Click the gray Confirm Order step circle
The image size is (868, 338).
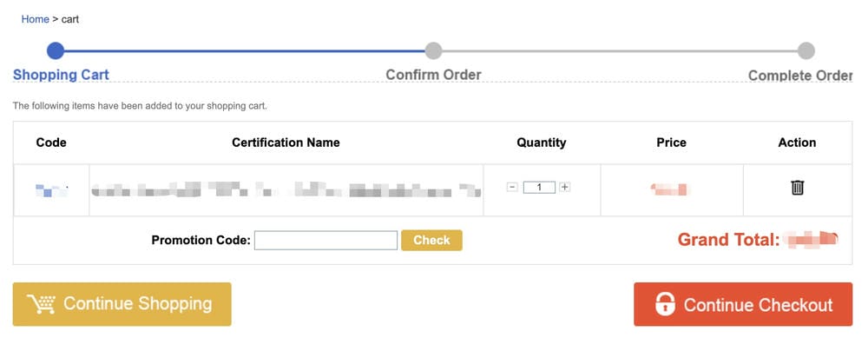pyautogui.click(x=433, y=51)
